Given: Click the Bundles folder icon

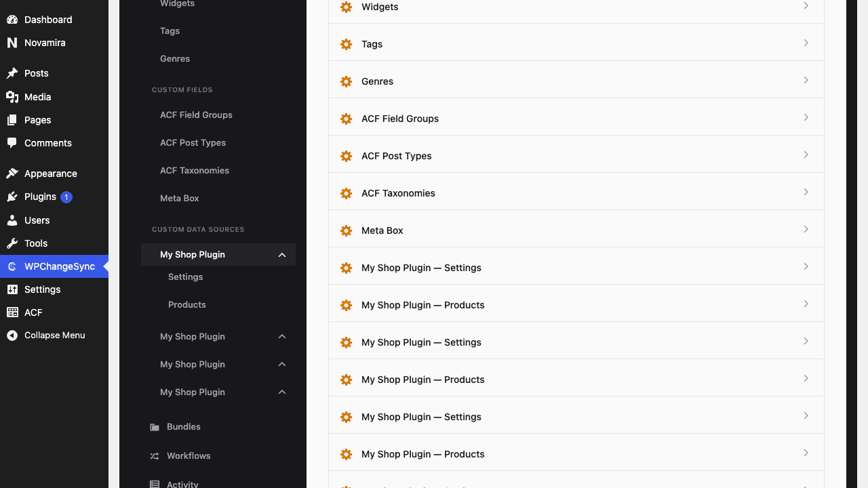Looking at the screenshot, I should (x=155, y=427).
